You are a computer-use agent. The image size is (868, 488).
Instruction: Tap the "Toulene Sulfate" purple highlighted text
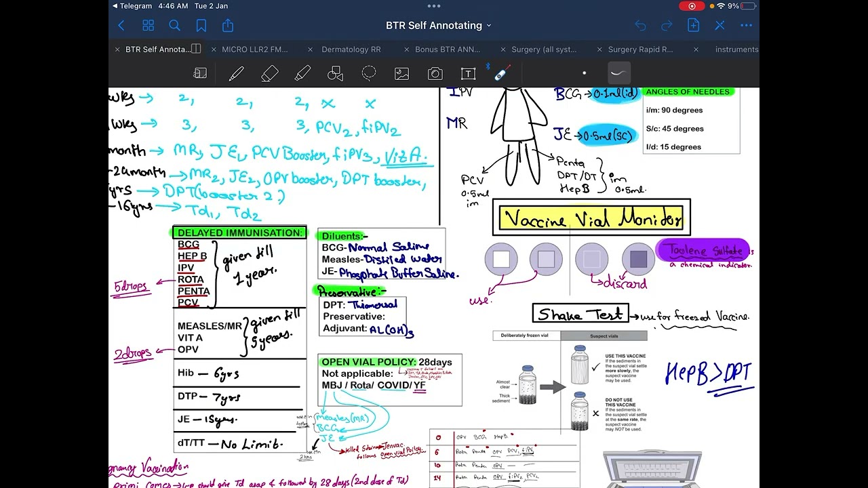pyautogui.click(x=703, y=250)
